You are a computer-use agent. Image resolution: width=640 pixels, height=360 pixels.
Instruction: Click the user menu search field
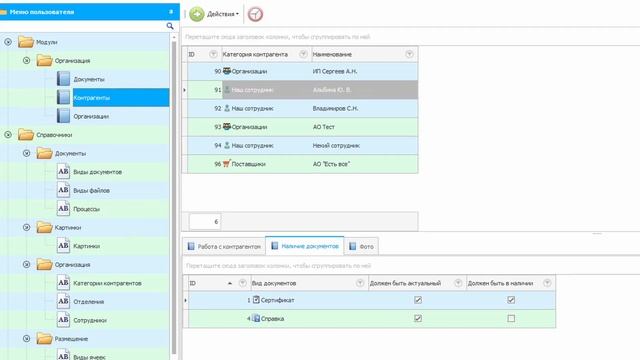coord(82,26)
